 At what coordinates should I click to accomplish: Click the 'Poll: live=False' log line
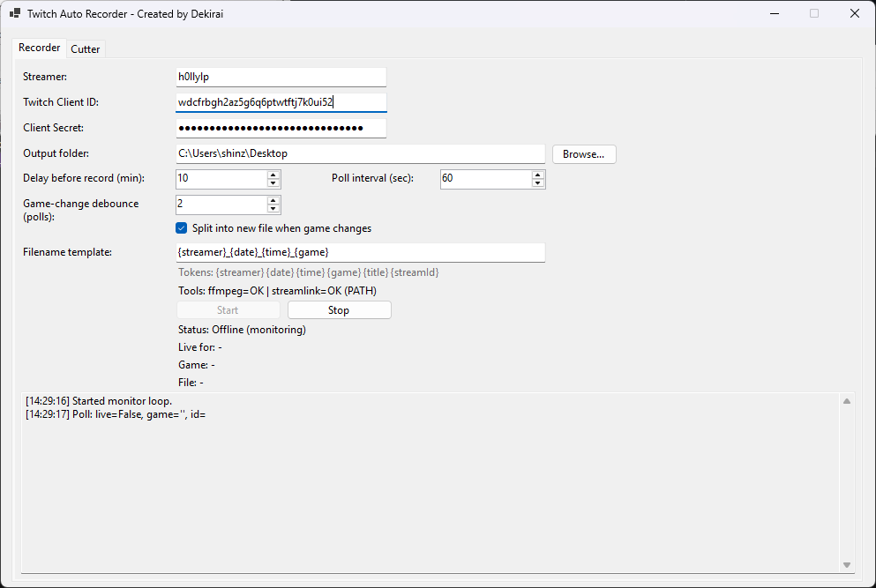click(x=116, y=414)
